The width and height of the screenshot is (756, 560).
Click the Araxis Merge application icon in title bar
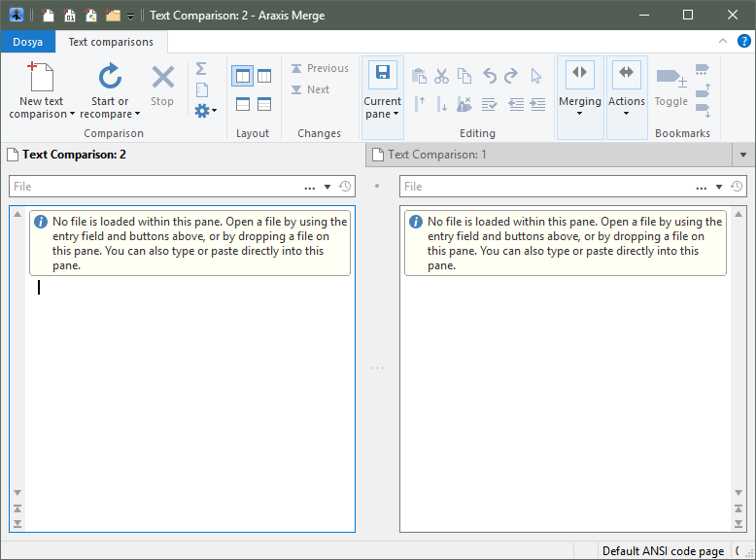pyautogui.click(x=17, y=15)
